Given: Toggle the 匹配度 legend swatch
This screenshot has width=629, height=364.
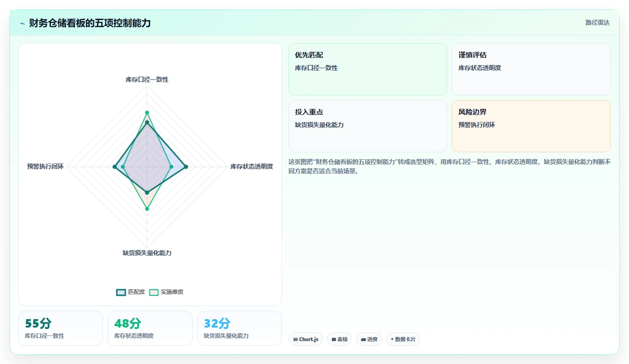Looking at the screenshot, I should [121, 292].
